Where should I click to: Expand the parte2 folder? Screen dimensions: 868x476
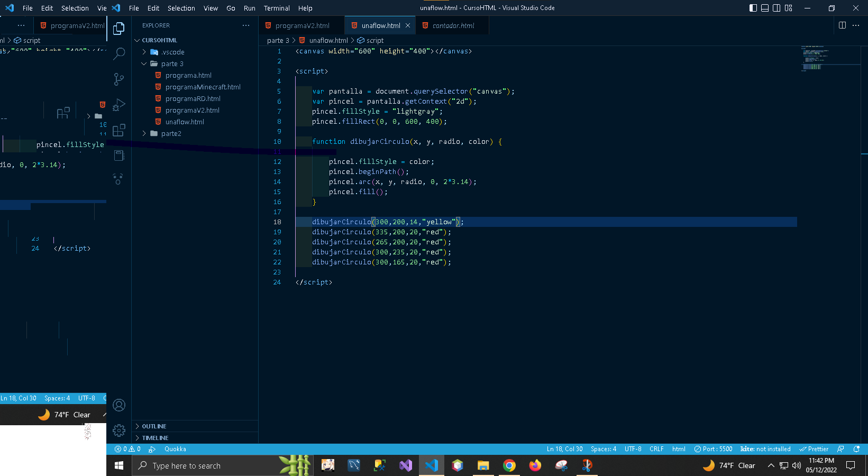(195, 133)
